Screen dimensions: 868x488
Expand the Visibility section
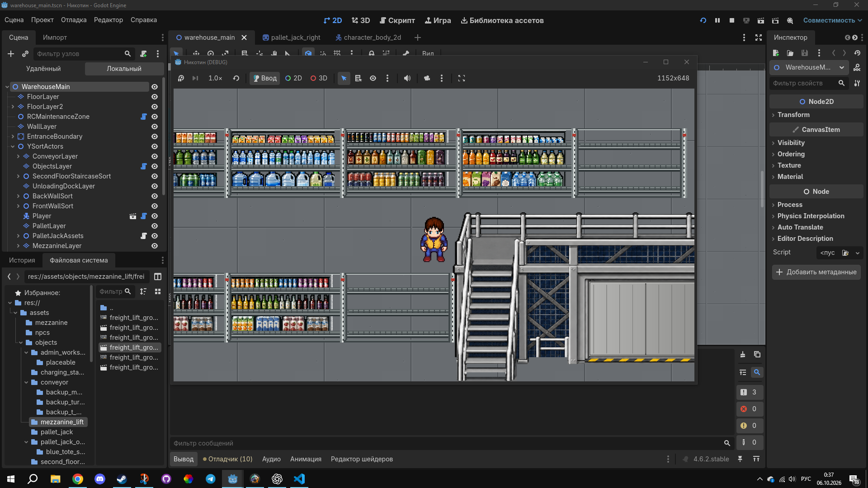(791, 143)
